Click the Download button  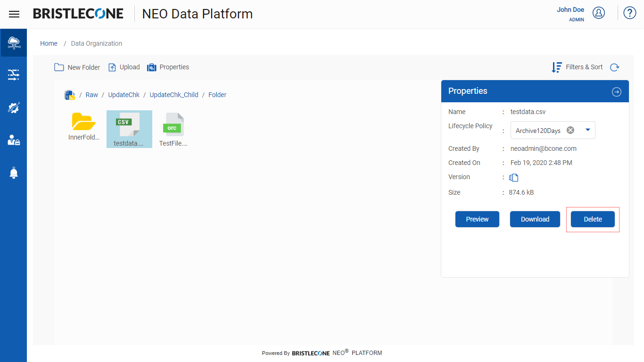tap(535, 219)
